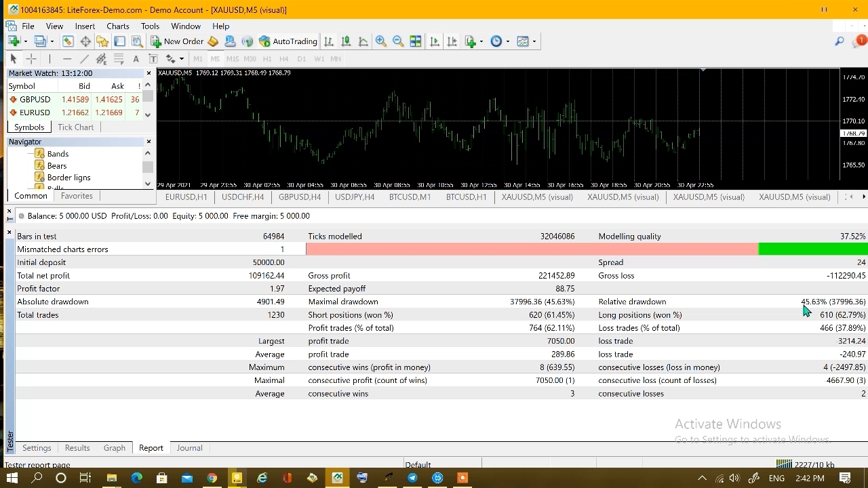Screen dimensions: 868x488
Task: Toggle the AutoTrading button
Action: pyautogui.click(x=288, y=41)
